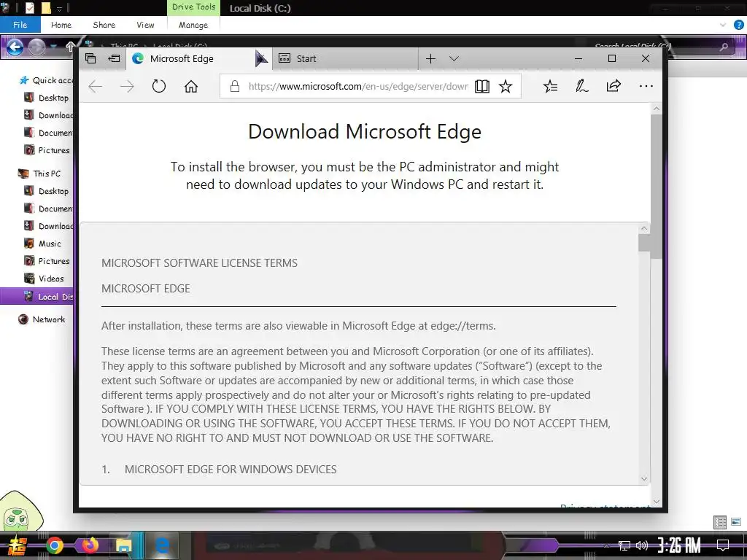This screenshot has width=747, height=560.
Task: Open Videos folder under This PC
Action: pos(44,279)
